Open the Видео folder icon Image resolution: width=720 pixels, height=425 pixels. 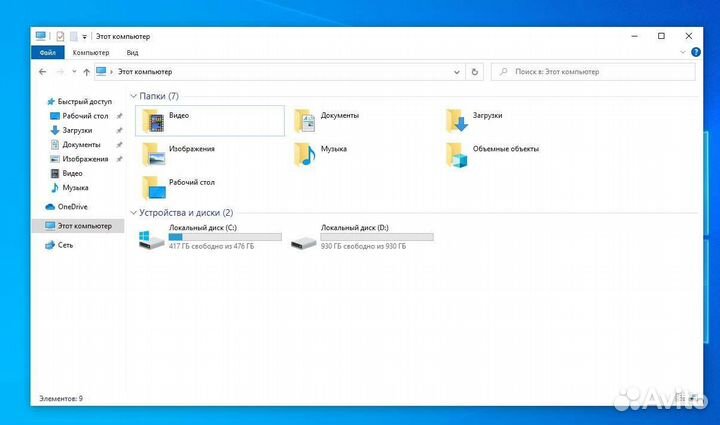(153, 122)
